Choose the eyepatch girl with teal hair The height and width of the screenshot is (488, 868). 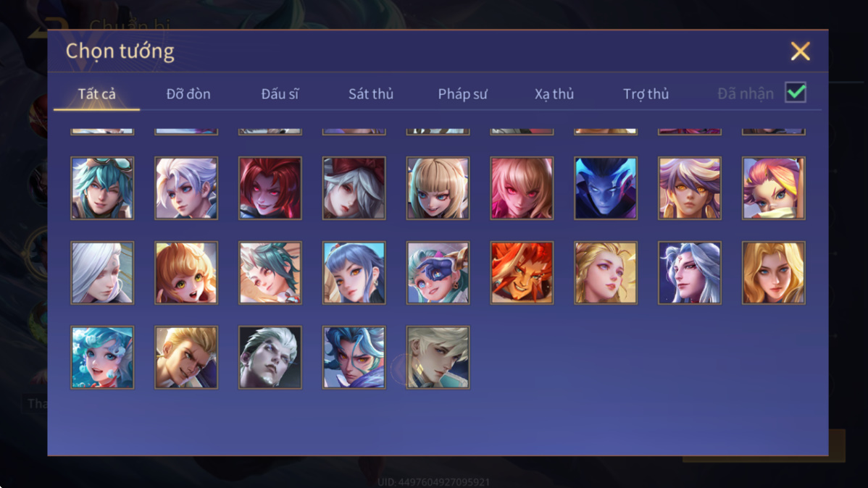tap(438, 273)
